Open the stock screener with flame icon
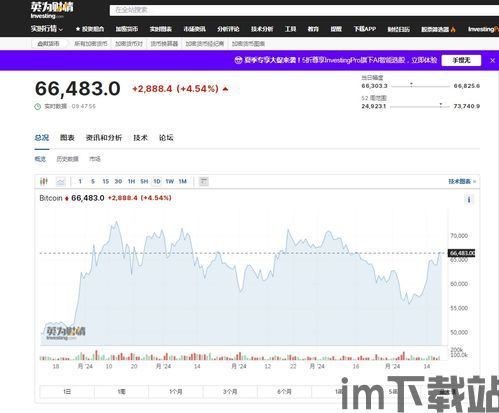 coord(438,29)
